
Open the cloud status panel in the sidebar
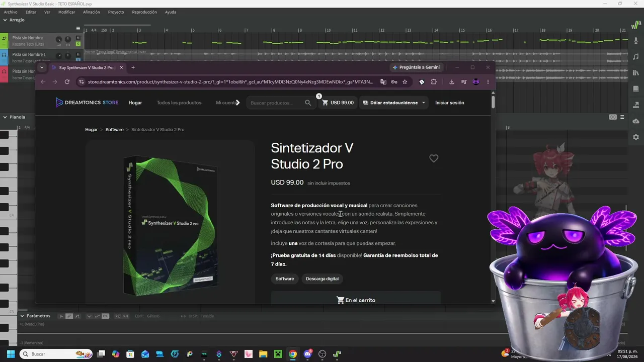pyautogui.click(x=636, y=121)
